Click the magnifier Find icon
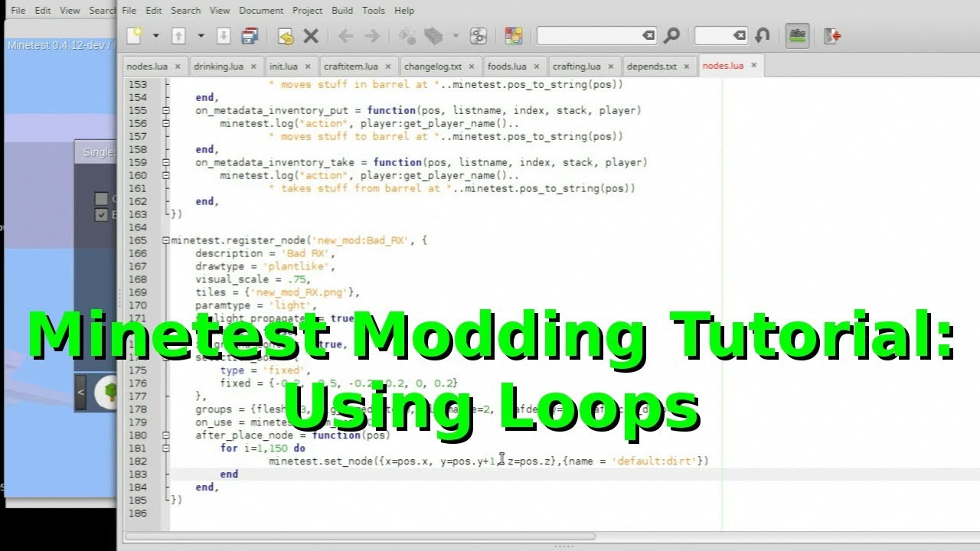This screenshot has width=980, height=551. [671, 35]
